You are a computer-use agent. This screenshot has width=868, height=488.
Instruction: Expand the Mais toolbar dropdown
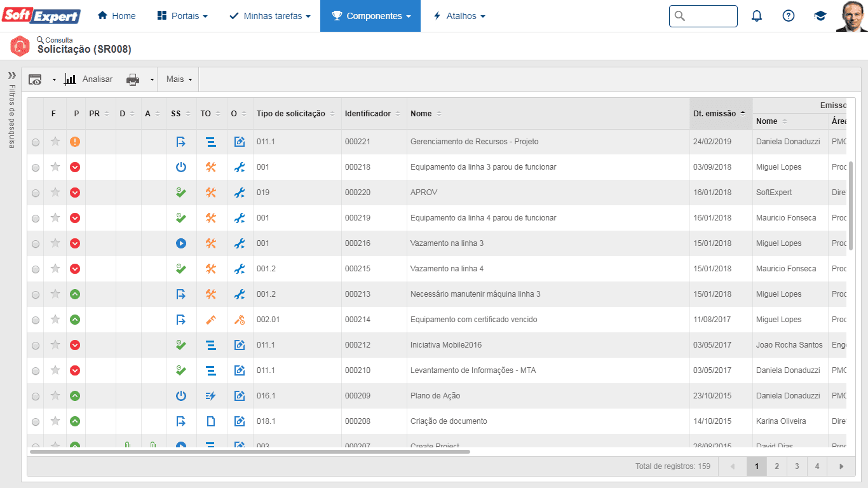pos(179,79)
